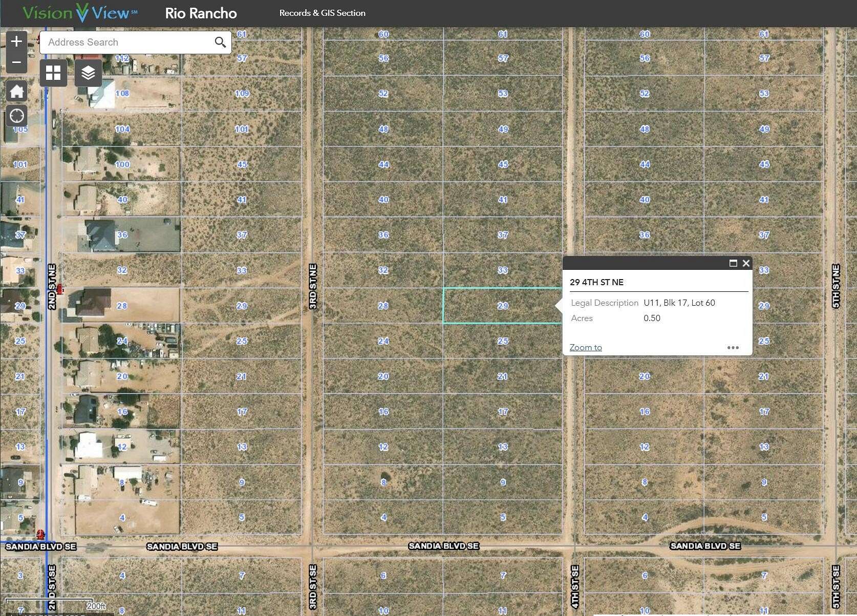The width and height of the screenshot is (857, 616).
Task: Close the 29 4TH ST NE popup
Action: click(745, 263)
